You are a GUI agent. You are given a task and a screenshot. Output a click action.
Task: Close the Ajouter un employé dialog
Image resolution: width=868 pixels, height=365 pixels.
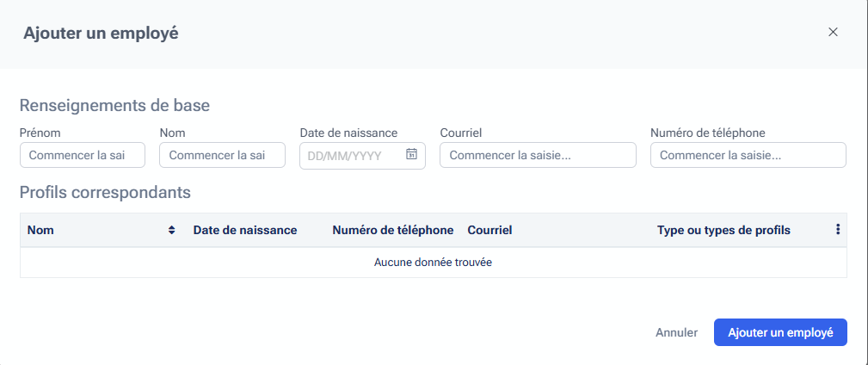[x=832, y=33]
